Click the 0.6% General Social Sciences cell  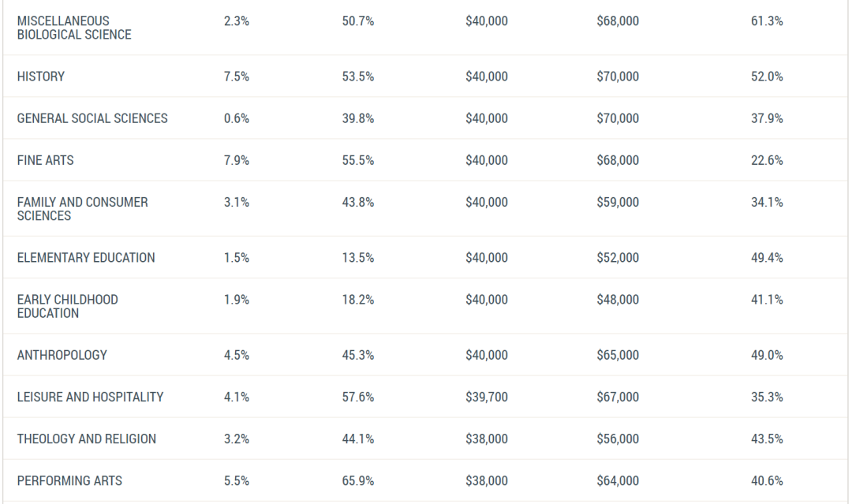click(x=237, y=118)
